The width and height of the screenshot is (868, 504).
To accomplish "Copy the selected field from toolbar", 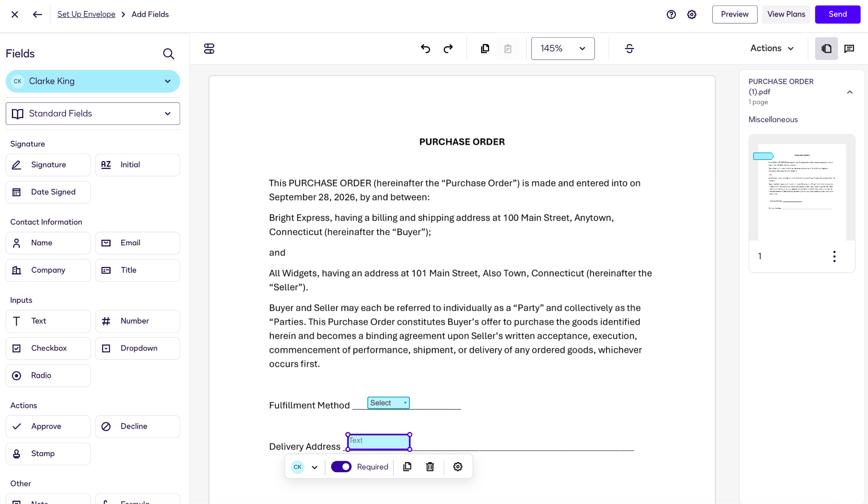I will (485, 49).
